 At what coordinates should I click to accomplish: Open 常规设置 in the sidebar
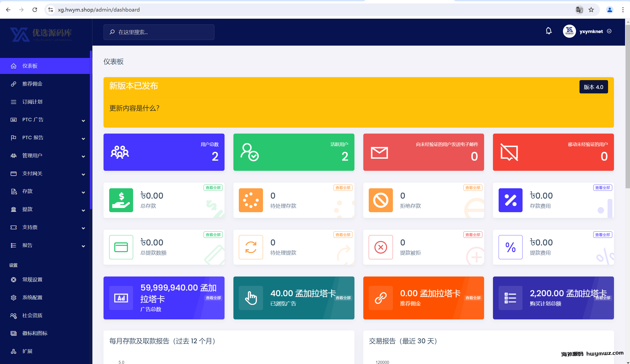tap(32, 279)
